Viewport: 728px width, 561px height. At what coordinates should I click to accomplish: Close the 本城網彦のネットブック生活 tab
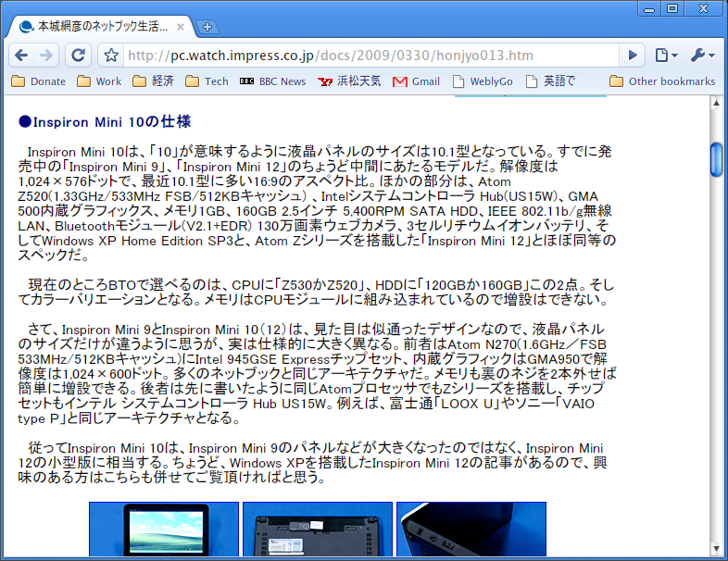(180, 27)
